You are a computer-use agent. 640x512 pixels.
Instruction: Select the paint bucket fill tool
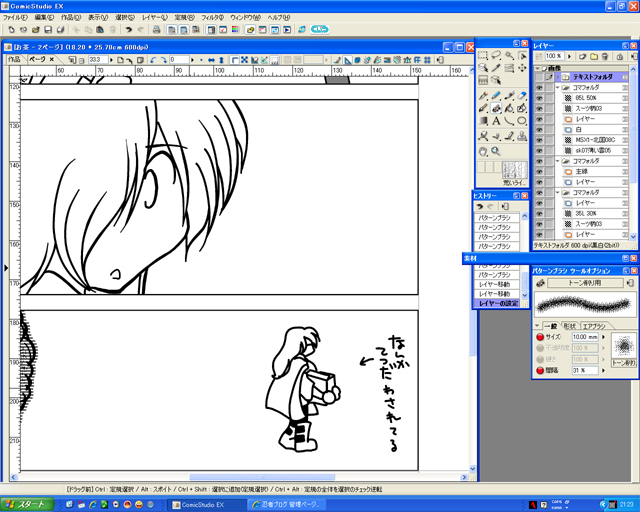coord(509,108)
